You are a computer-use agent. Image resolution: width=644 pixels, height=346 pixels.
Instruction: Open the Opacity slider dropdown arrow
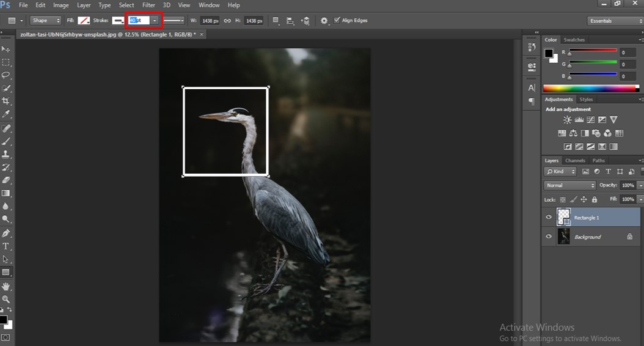(x=640, y=185)
